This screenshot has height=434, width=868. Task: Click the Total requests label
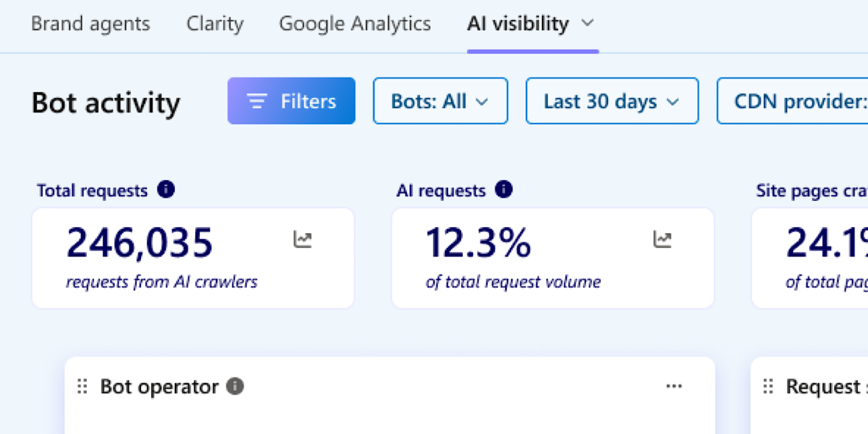point(92,190)
